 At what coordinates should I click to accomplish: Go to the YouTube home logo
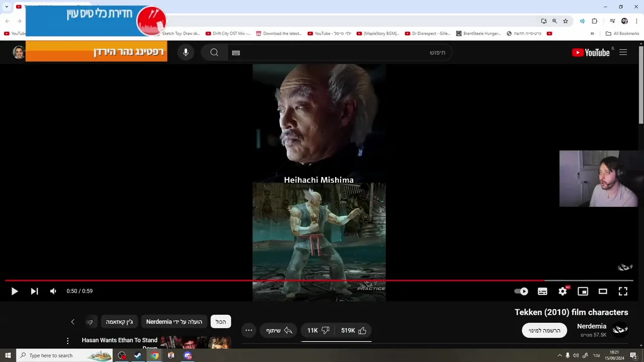(591, 52)
